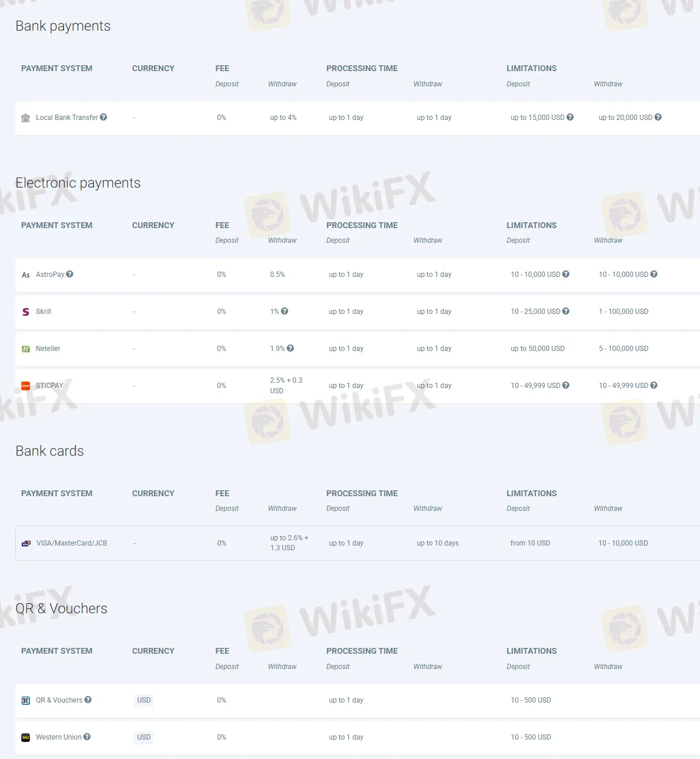Open help tooltip next to QR & Vouchers
700x759 pixels.
pyautogui.click(x=88, y=700)
